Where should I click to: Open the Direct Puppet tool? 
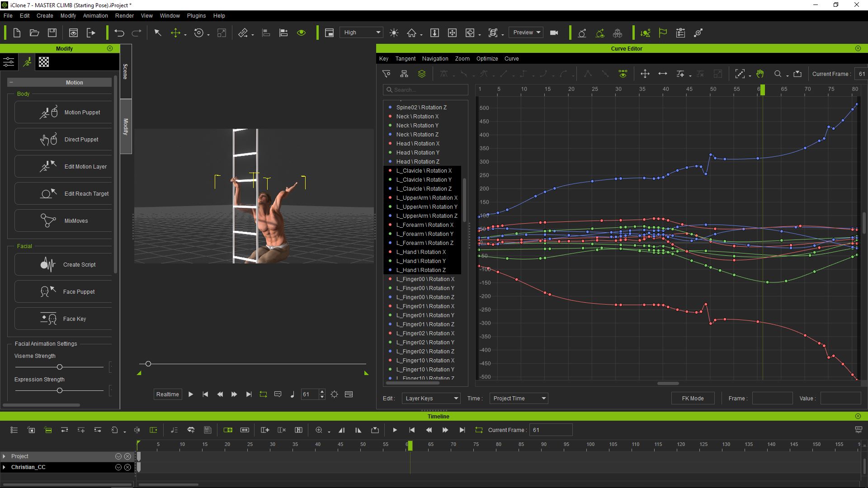pyautogui.click(x=63, y=139)
